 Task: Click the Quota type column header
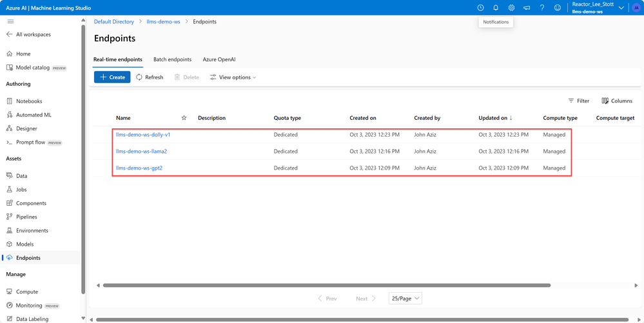coord(288,118)
